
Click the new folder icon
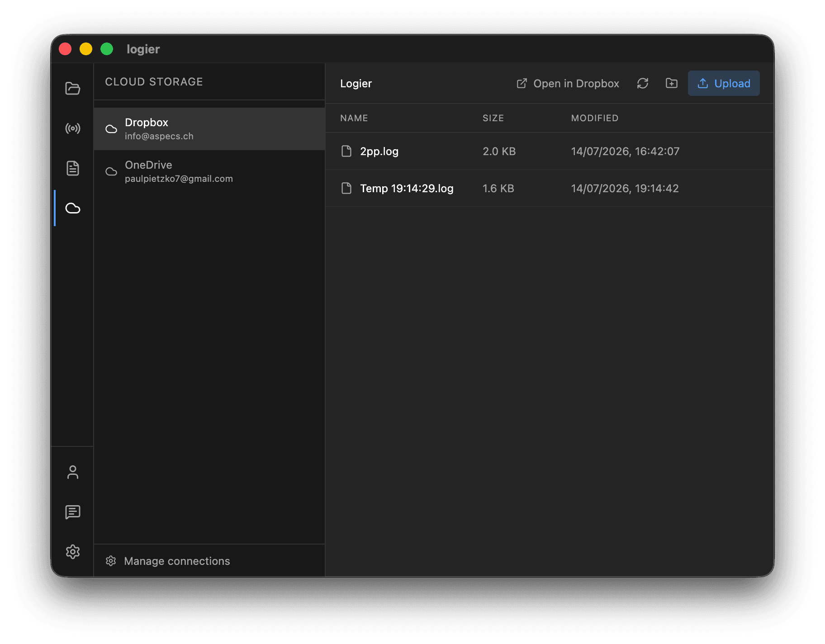(672, 83)
